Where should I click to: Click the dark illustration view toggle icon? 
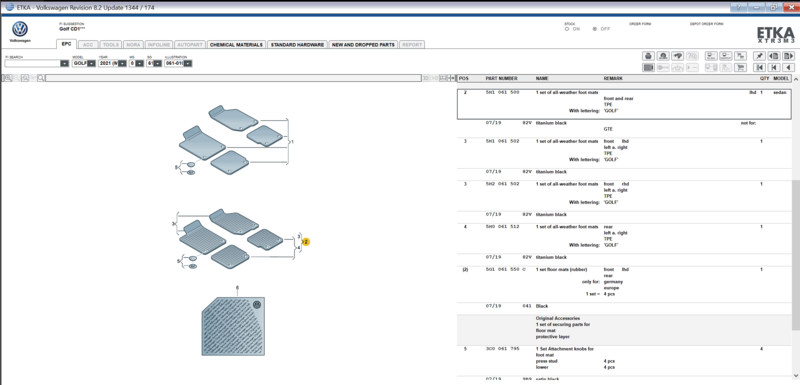pos(648,67)
